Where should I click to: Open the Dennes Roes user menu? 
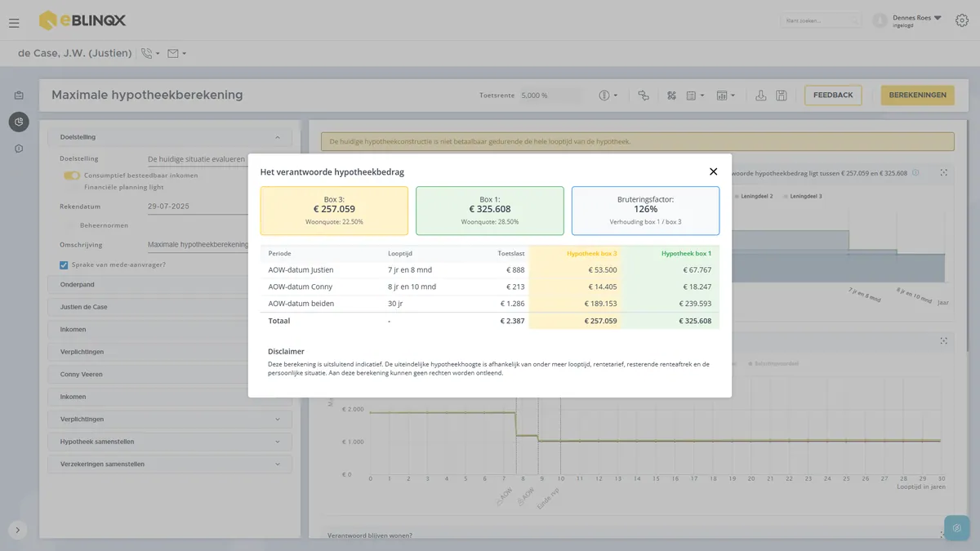[x=917, y=20]
